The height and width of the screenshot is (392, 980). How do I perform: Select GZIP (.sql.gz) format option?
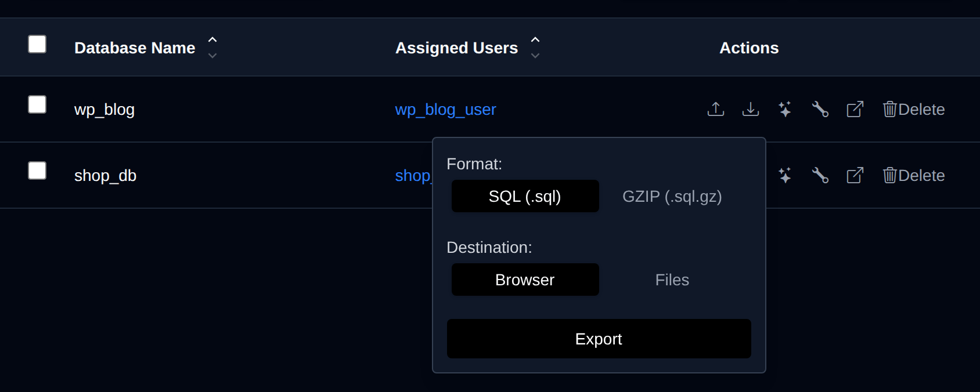[672, 196]
